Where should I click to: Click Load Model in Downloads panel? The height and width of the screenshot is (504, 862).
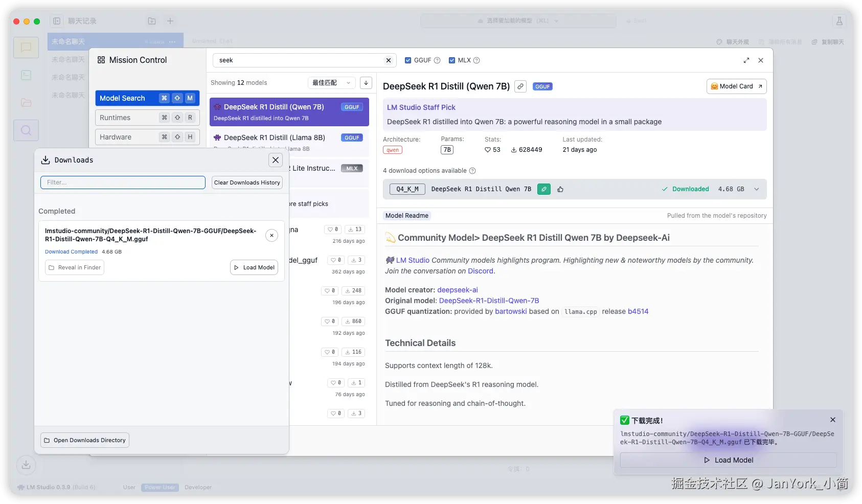(254, 267)
